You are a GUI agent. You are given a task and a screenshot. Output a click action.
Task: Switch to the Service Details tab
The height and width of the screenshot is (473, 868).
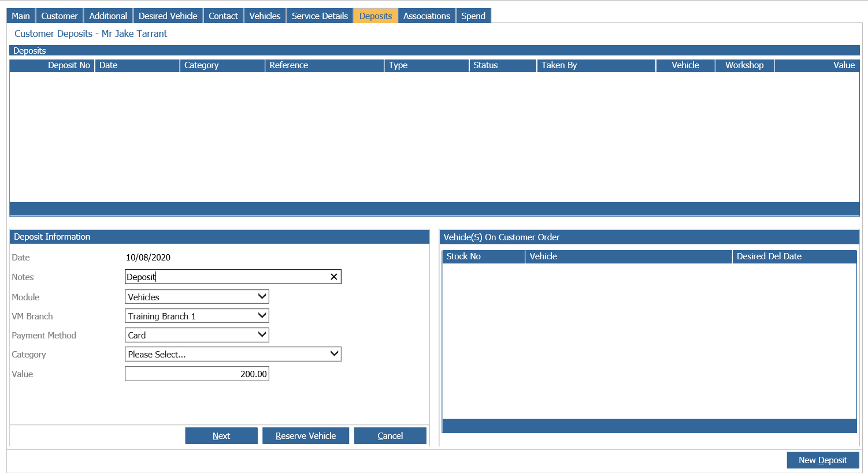(x=320, y=16)
